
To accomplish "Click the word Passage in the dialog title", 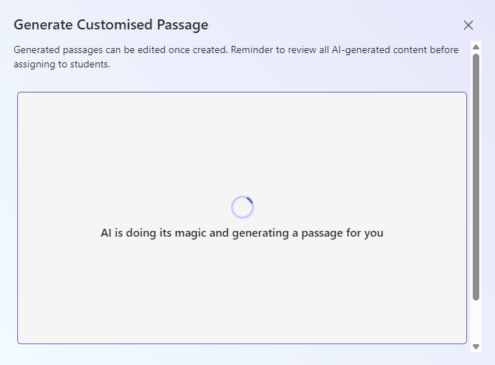I will pos(183,25).
